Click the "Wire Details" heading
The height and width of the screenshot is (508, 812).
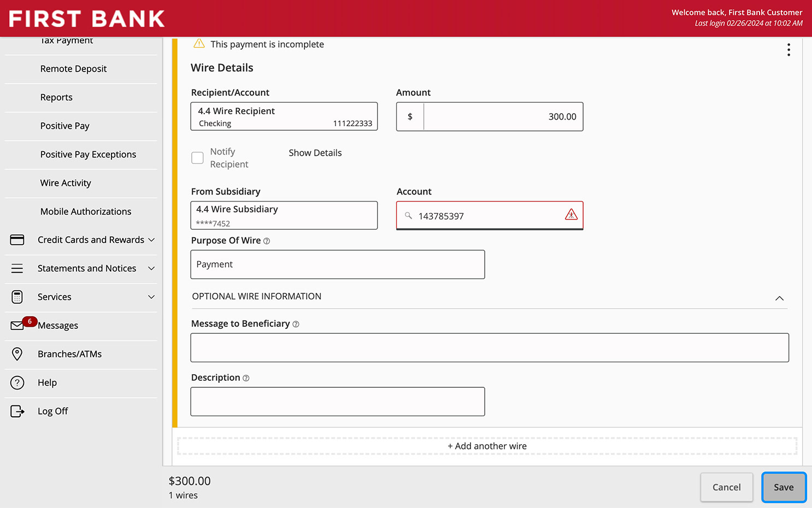click(222, 68)
